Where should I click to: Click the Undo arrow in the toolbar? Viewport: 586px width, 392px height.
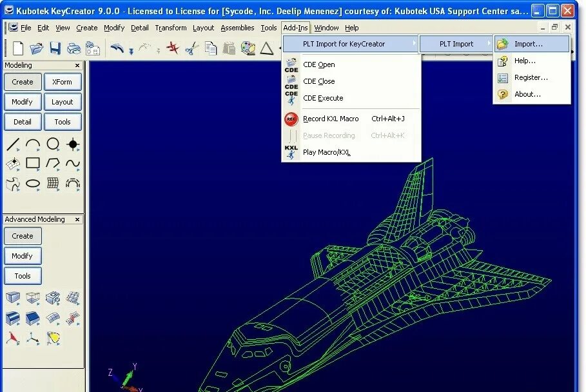[117, 48]
